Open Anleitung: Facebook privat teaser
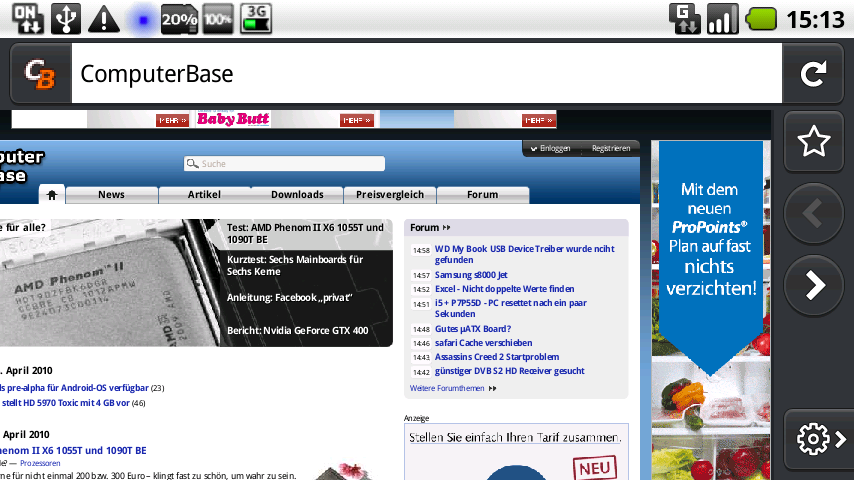This screenshot has width=854, height=480. point(290,297)
